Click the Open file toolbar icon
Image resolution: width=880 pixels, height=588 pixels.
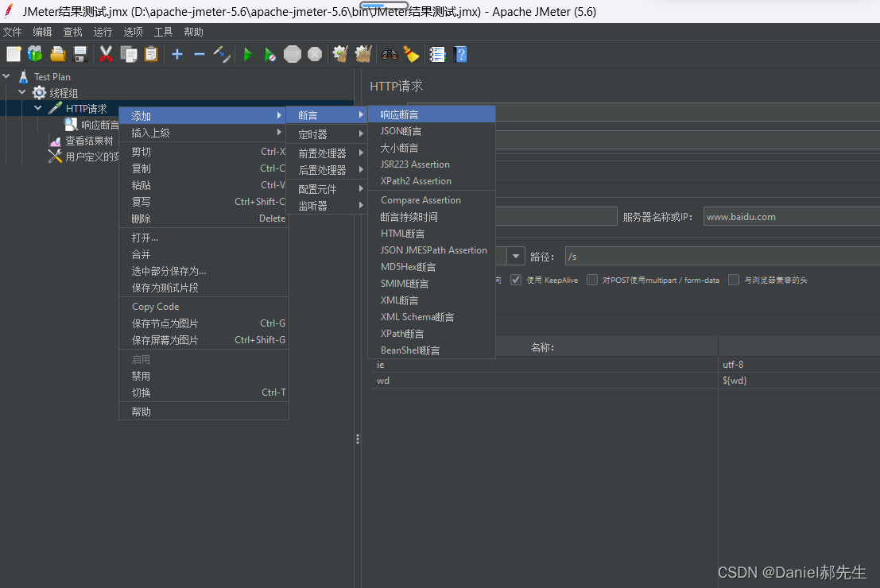coord(57,54)
